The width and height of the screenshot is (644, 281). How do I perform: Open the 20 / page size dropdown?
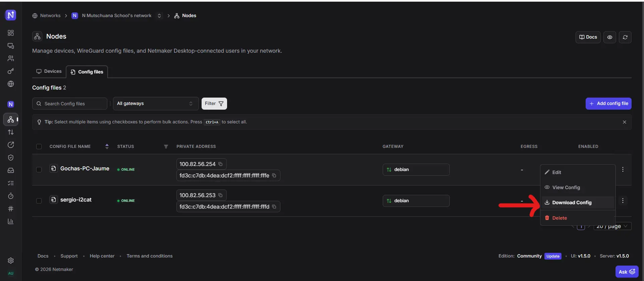click(612, 226)
